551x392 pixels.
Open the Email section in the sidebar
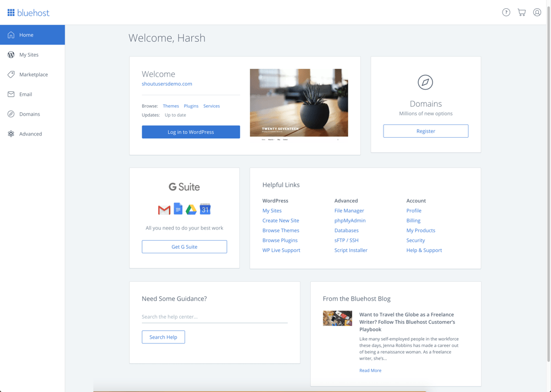(25, 94)
